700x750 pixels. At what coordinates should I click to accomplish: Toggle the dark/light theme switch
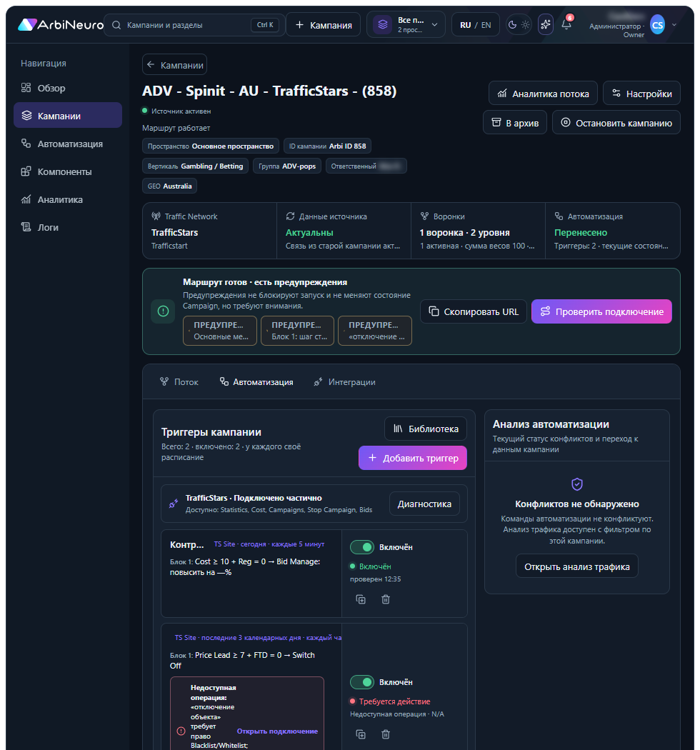click(x=519, y=25)
